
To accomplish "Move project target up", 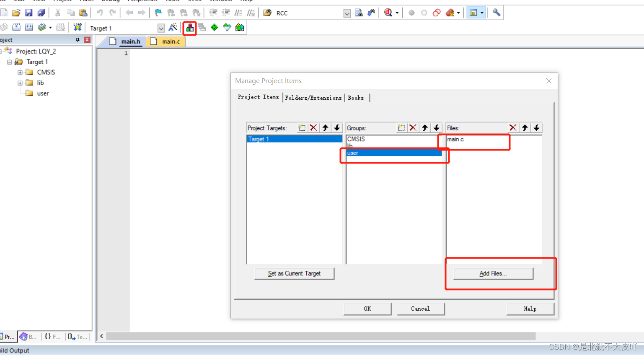I will click(x=325, y=128).
